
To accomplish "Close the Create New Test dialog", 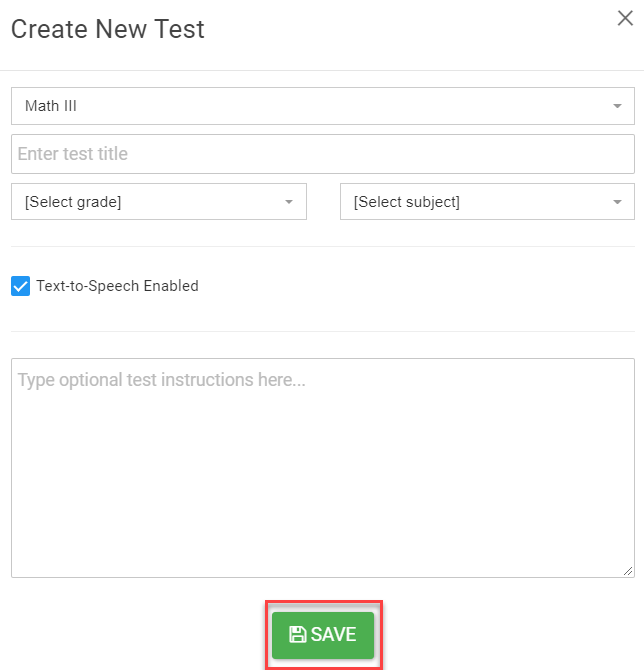I will 625,18.
